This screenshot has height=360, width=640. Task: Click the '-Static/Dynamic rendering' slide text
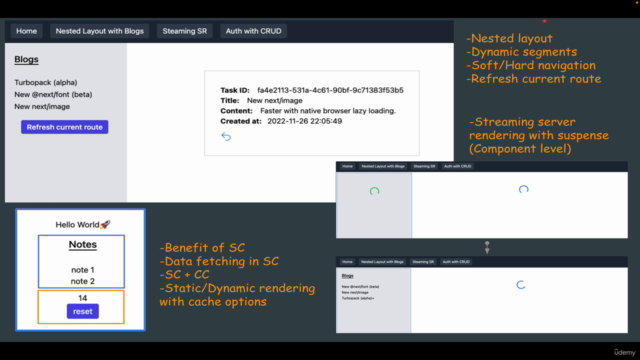(237, 289)
